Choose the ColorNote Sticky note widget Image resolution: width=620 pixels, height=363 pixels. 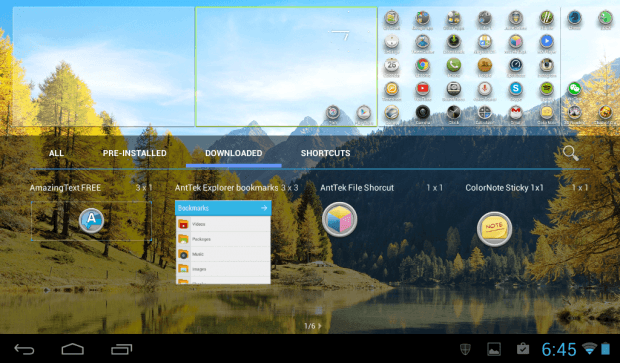(494, 229)
